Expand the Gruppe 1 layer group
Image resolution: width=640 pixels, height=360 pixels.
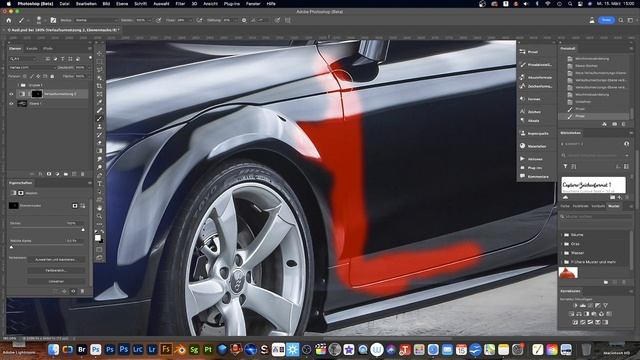coord(18,85)
